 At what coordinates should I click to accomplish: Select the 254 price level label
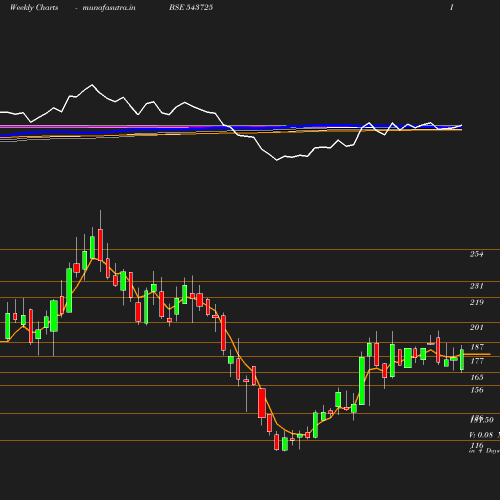(x=476, y=254)
